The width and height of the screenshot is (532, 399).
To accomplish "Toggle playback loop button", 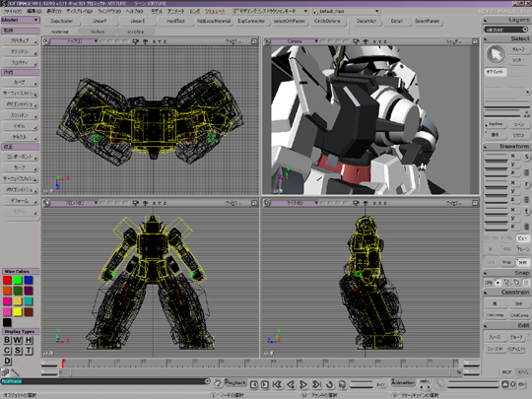I will 329,384.
